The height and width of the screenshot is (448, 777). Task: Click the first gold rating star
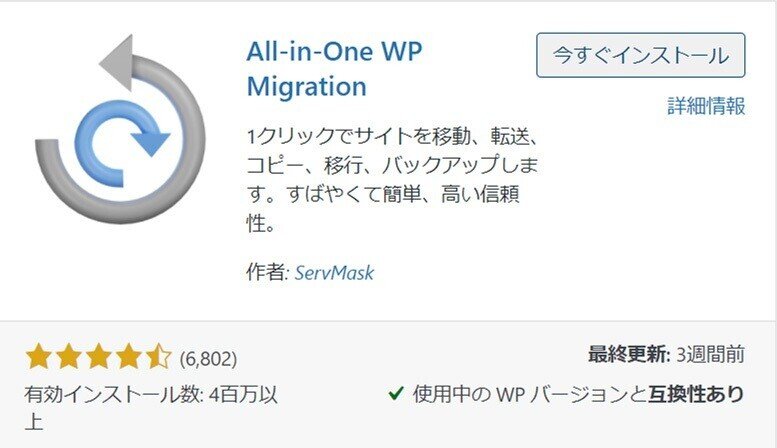(x=38, y=357)
